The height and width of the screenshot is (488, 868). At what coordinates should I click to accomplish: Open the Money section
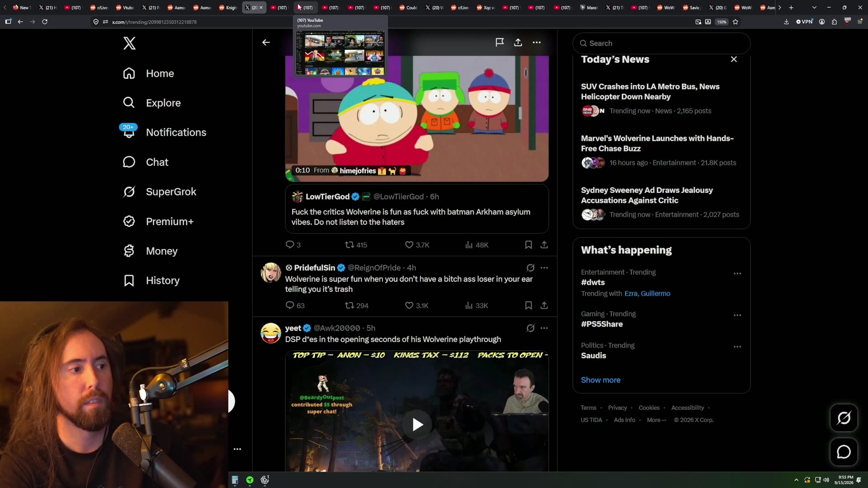pyautogui.click(x=150, y=251)
